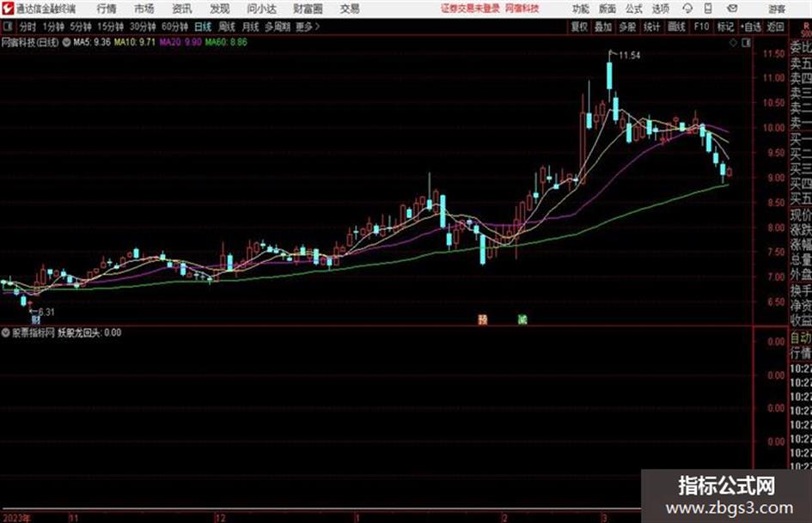Click the MA60: 8.86 label

click(x=226, y=42)
